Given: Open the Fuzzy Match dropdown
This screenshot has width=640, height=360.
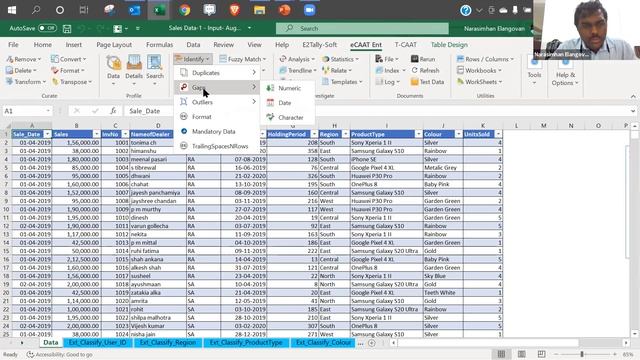Looking at the screenshot, I should click(x=242, y=59).
